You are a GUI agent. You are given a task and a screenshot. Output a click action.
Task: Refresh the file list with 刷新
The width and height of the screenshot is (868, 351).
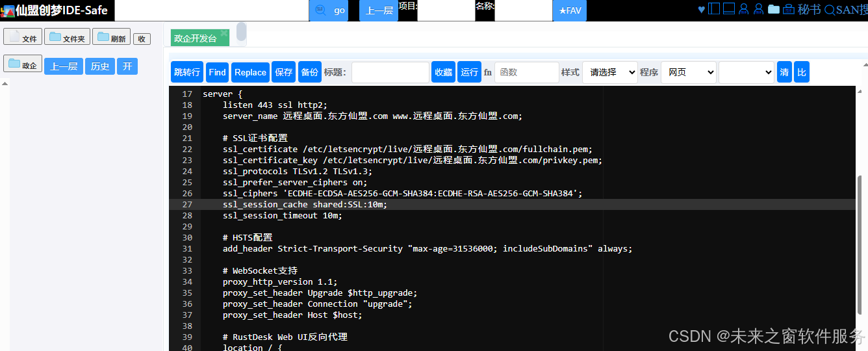[111, 37]
